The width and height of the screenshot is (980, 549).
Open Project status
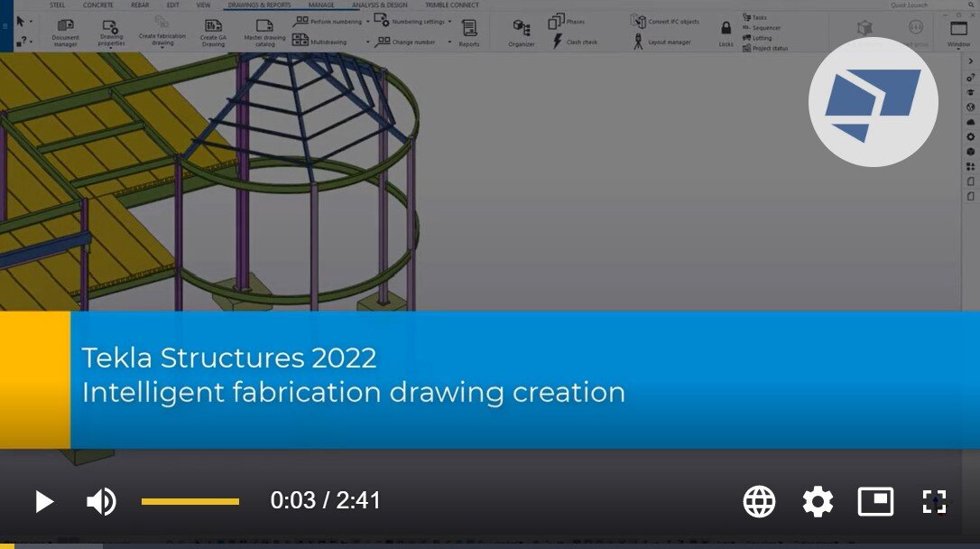click(765, 48)
